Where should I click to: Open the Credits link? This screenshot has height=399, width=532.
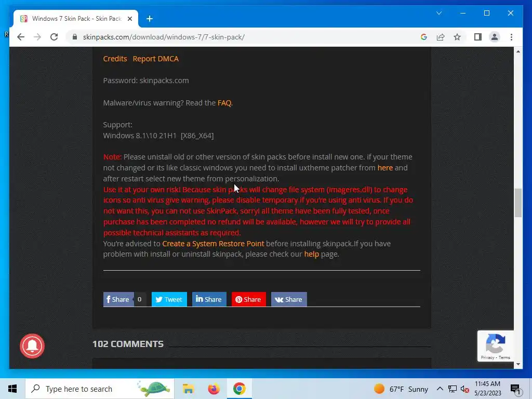pyautogui.click(x=115, y=59)
